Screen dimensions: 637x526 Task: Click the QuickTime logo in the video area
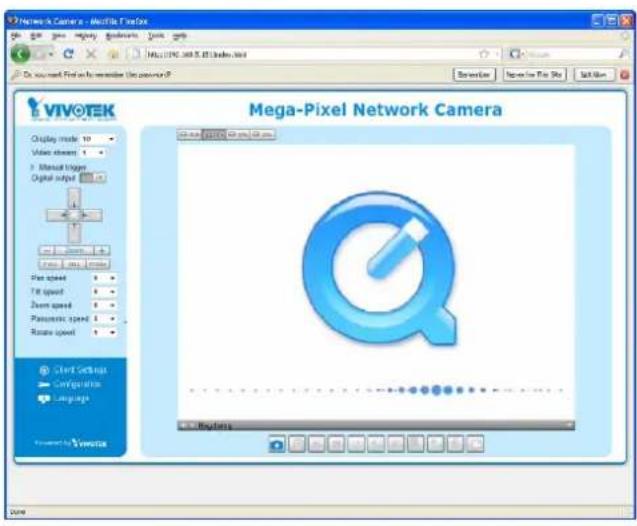[379, 270]
